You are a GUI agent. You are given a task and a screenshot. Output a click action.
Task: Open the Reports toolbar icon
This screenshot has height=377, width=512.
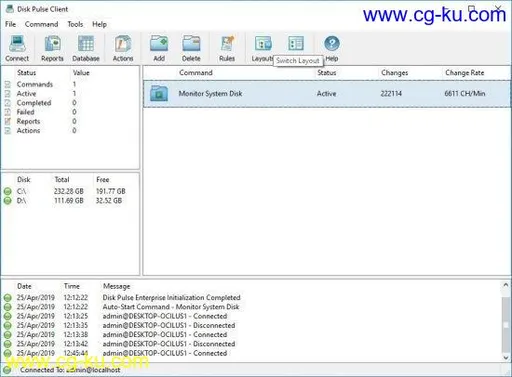52,44
